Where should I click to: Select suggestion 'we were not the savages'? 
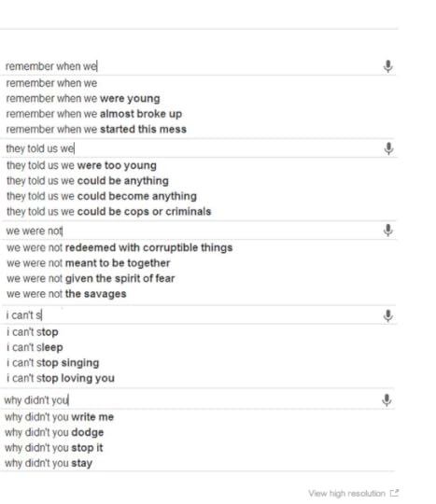pyautogui.click(x=66, y=294)
